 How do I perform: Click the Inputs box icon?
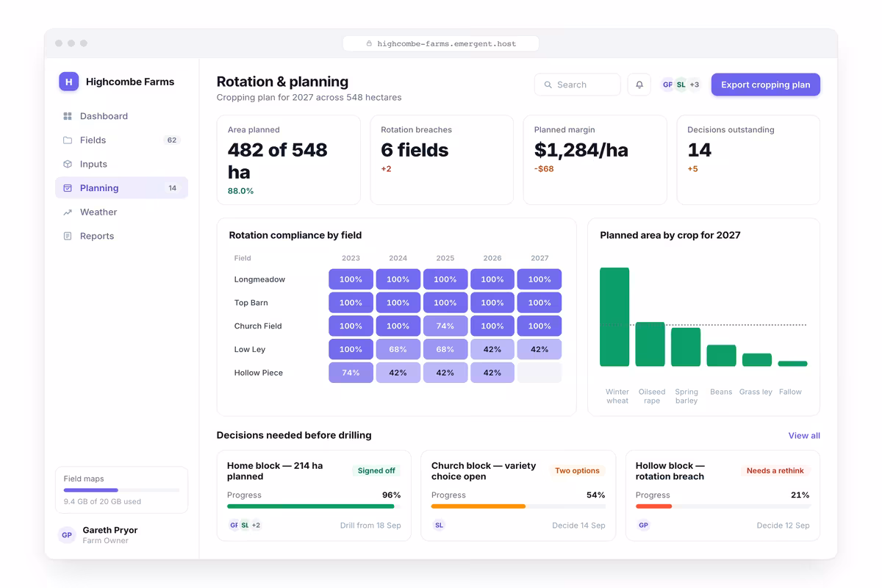tap(68, 164)
